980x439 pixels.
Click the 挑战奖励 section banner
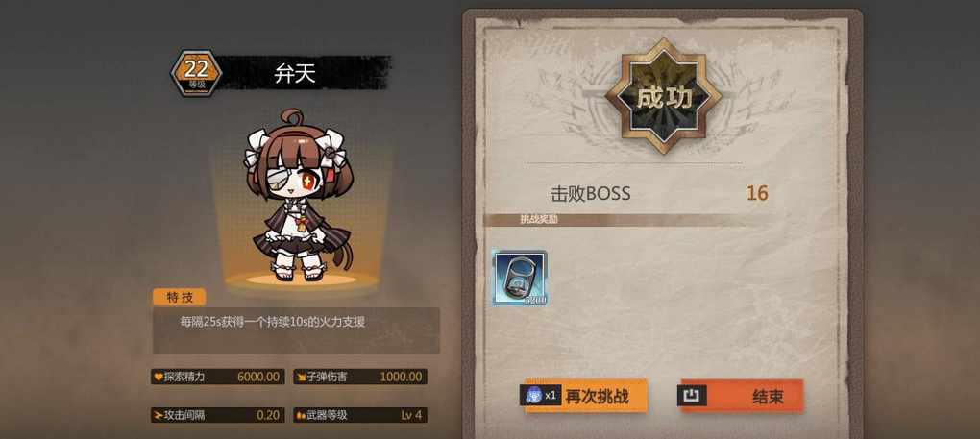tap(625, 220)
